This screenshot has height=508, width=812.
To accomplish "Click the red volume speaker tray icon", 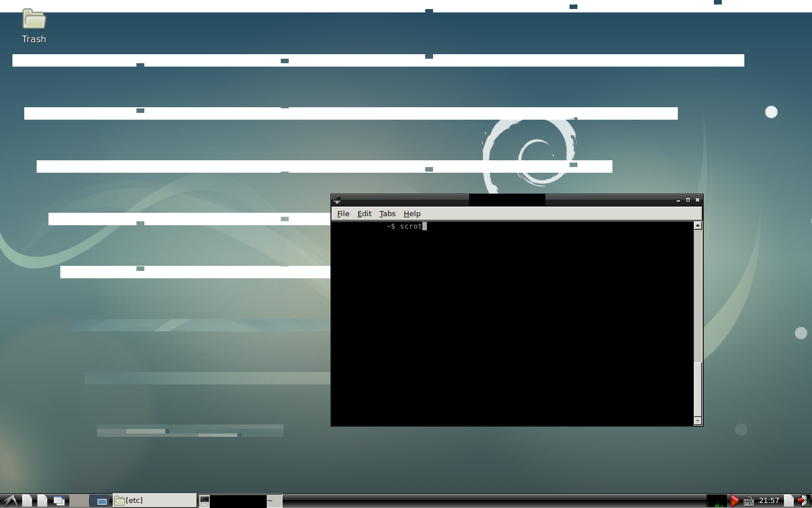I will [x=735, y=501].
